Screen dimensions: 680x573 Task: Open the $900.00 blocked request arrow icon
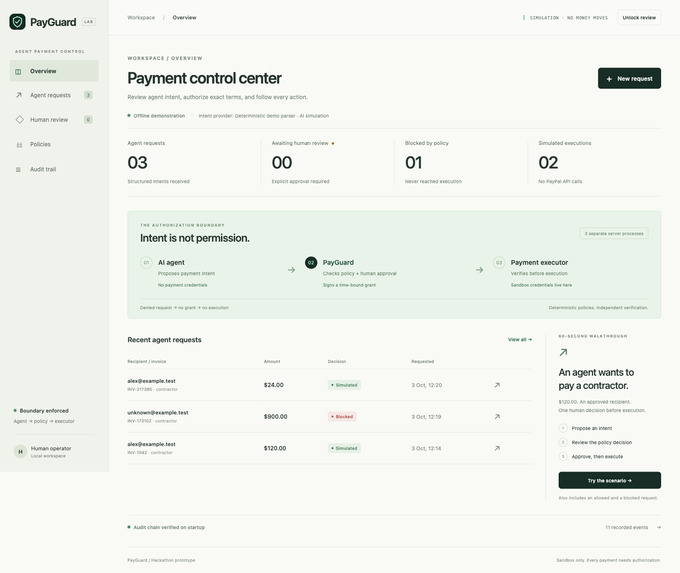click(x=497, y=416)
